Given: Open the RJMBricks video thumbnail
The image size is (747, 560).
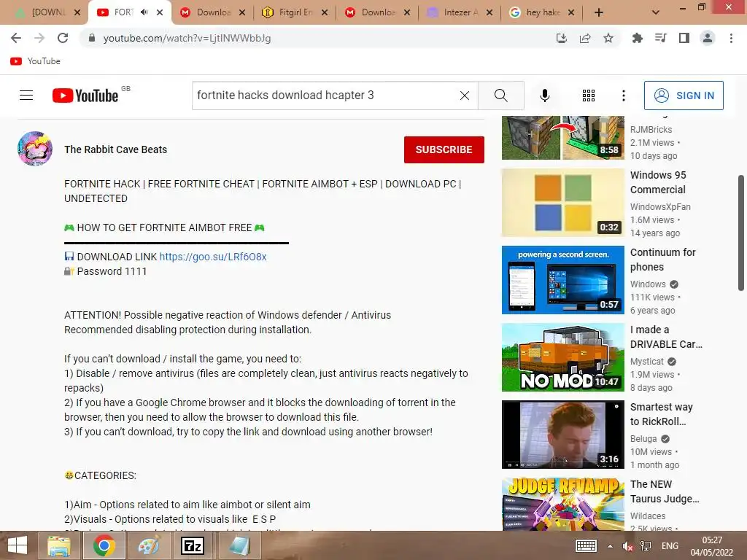Looking at the screenshot, I should pyautogui.click(x=562, y=138).
